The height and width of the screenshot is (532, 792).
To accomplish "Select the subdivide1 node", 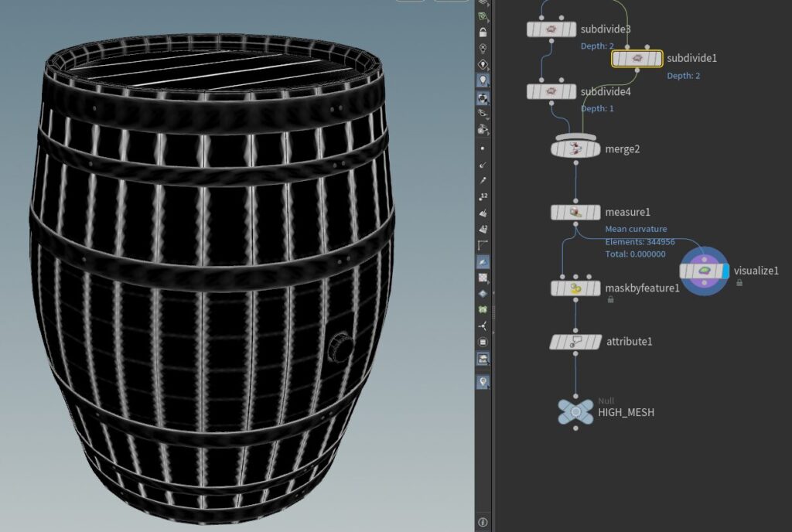I will click(x=637, y=58).
